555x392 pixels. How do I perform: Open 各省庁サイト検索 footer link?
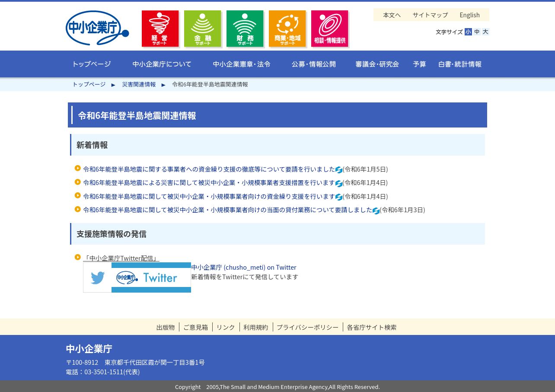click(x=372, y=327)
